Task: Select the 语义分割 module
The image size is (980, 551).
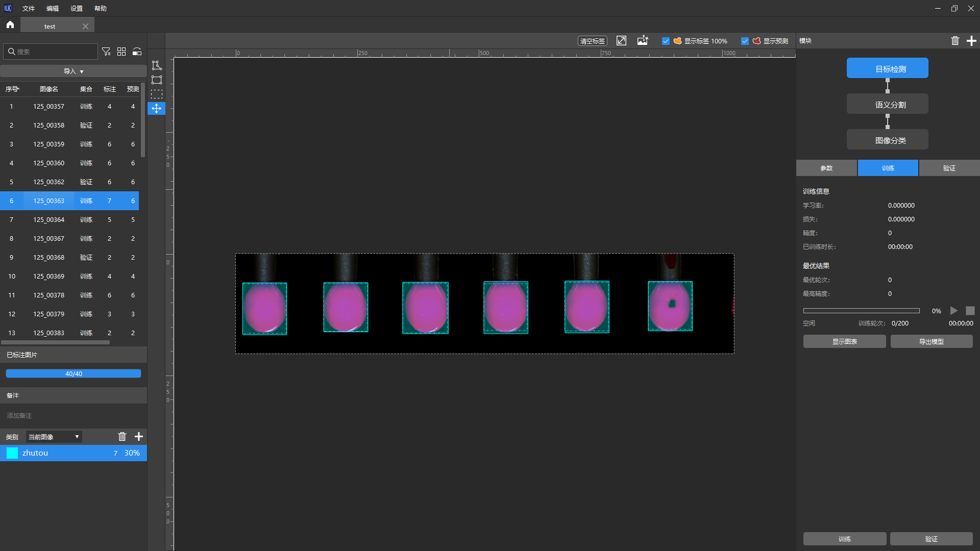Action: point(888,104)
